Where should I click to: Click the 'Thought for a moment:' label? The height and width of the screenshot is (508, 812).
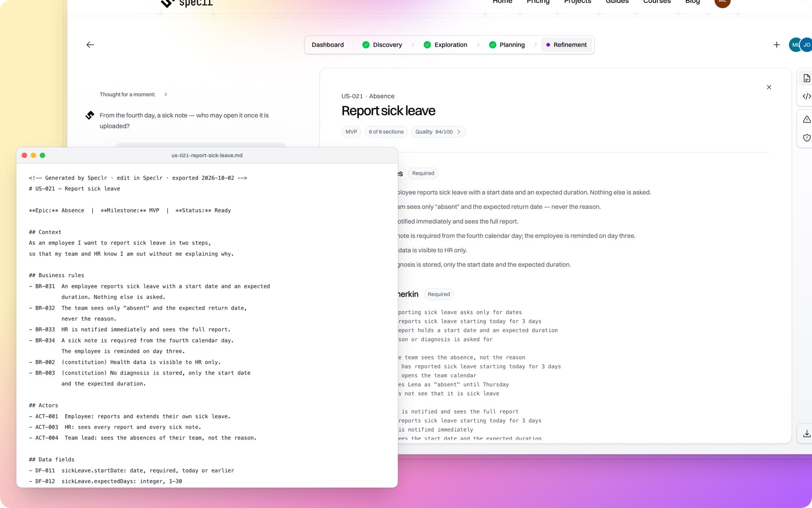click(127, 95)
